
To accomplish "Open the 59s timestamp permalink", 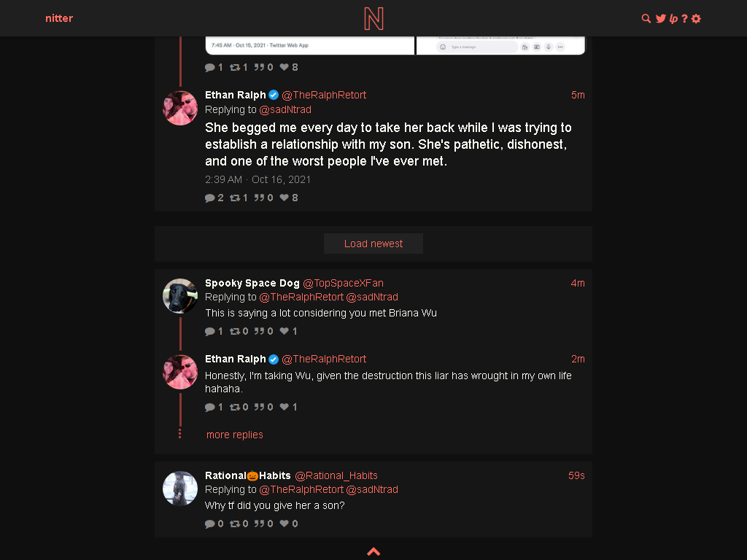I will click(576, 475).
